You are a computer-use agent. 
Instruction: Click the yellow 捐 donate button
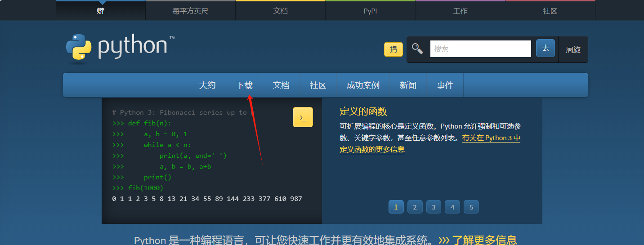click(x=394, y=49)
